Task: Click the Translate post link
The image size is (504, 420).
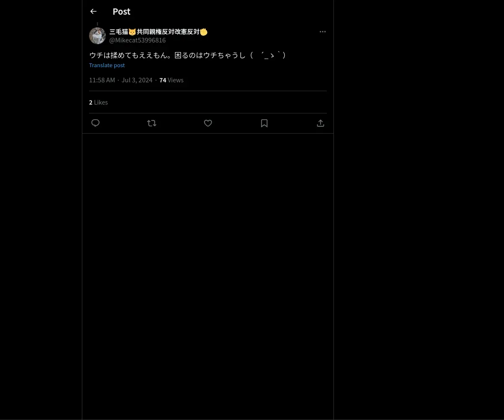Action: (107, 65)
